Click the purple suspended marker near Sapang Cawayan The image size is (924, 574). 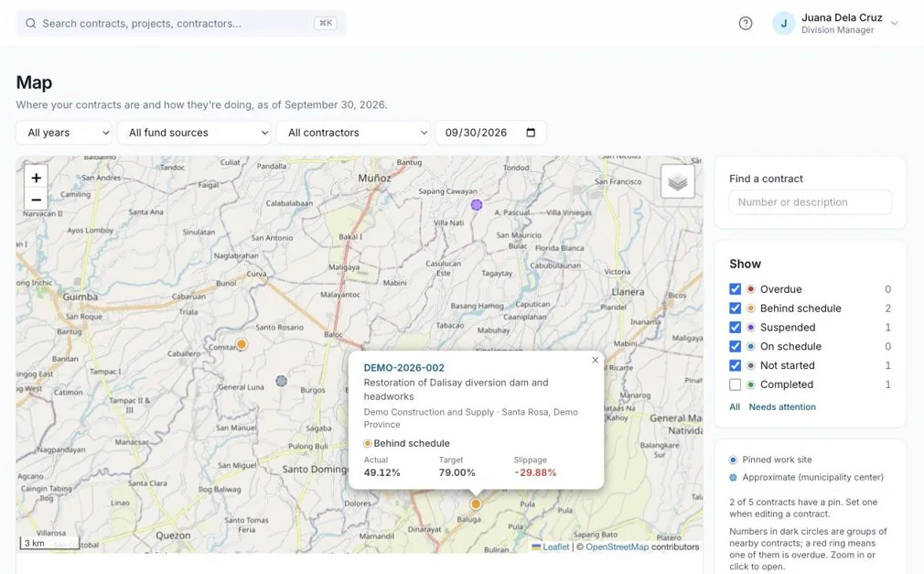[477, 205]
